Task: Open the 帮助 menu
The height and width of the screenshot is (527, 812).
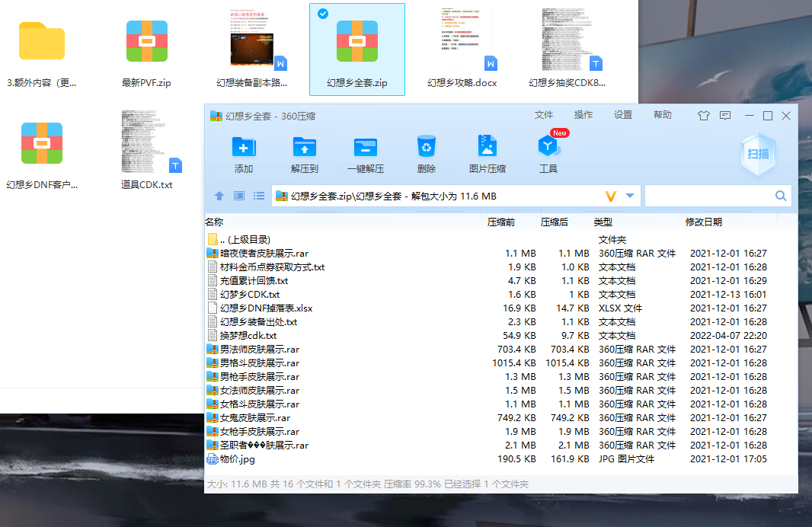Action: [x=663, y=115]
